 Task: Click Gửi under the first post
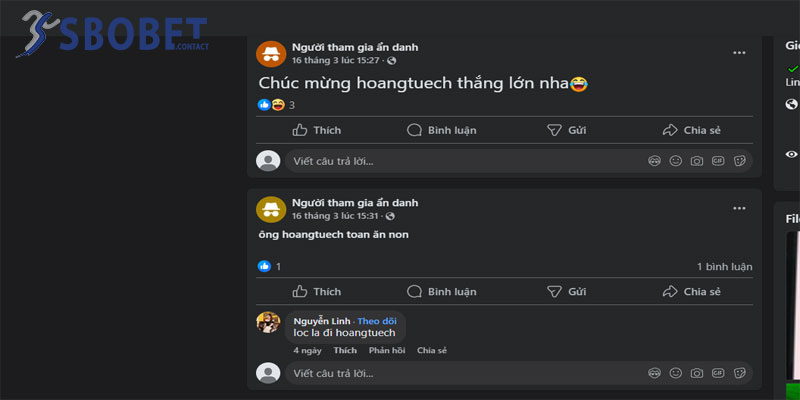566,130
